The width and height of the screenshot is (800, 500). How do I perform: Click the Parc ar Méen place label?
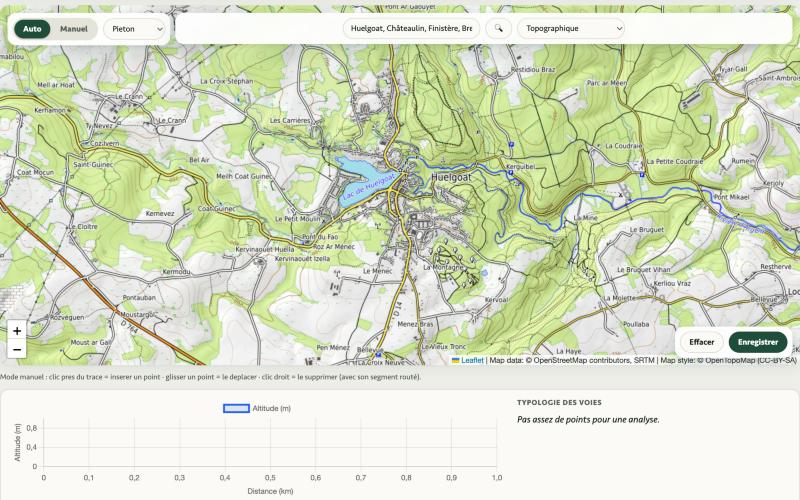click(607, 83)
